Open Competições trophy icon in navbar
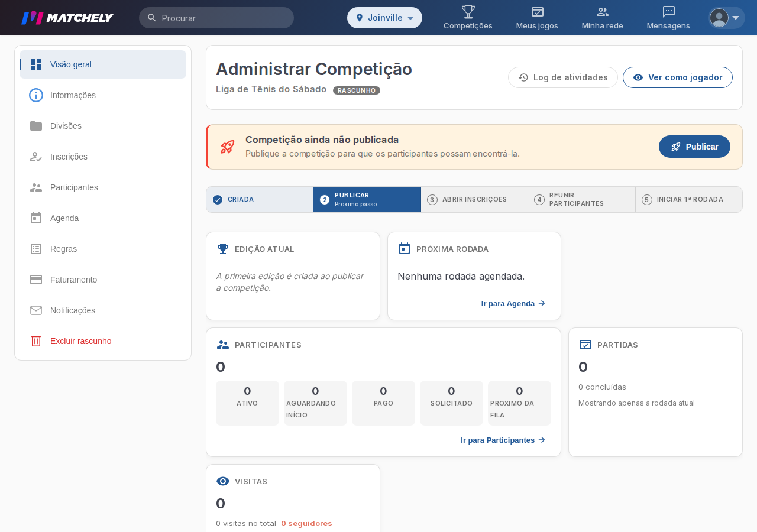 coord(468,18)
